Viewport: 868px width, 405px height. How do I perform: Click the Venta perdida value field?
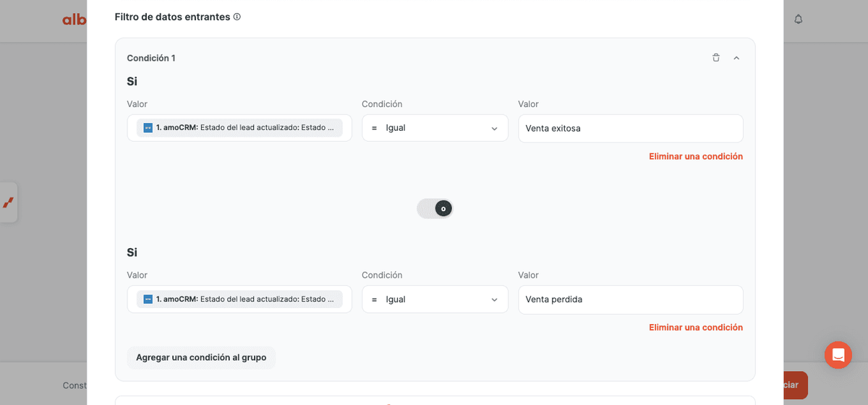pos(631,299)
